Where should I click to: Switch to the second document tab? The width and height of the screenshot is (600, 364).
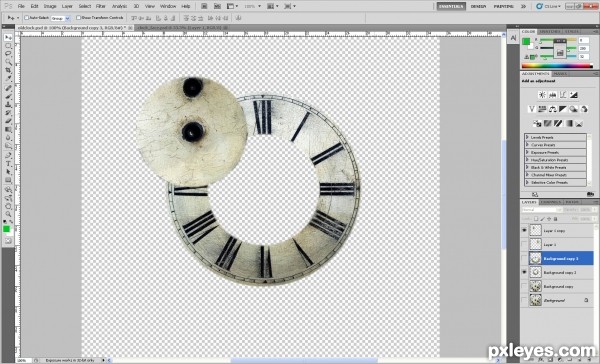(183, 28)
